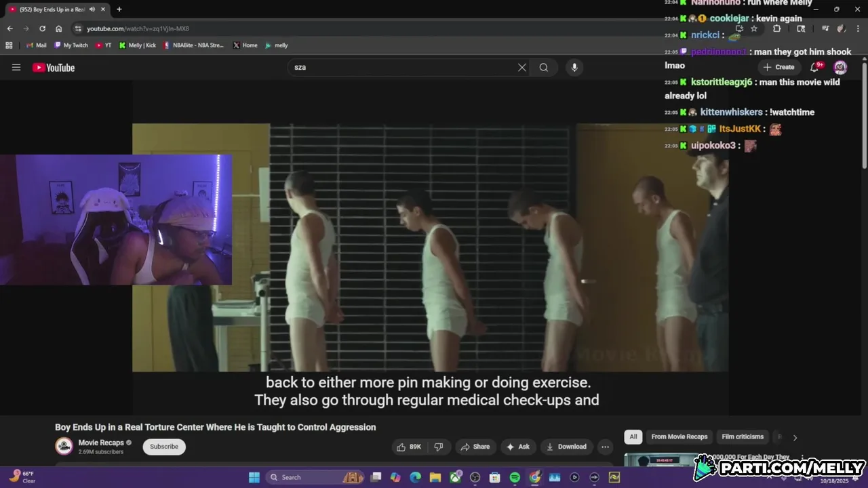
Task: Mute the tab via the speaker icon
Action: pos(92,9)
